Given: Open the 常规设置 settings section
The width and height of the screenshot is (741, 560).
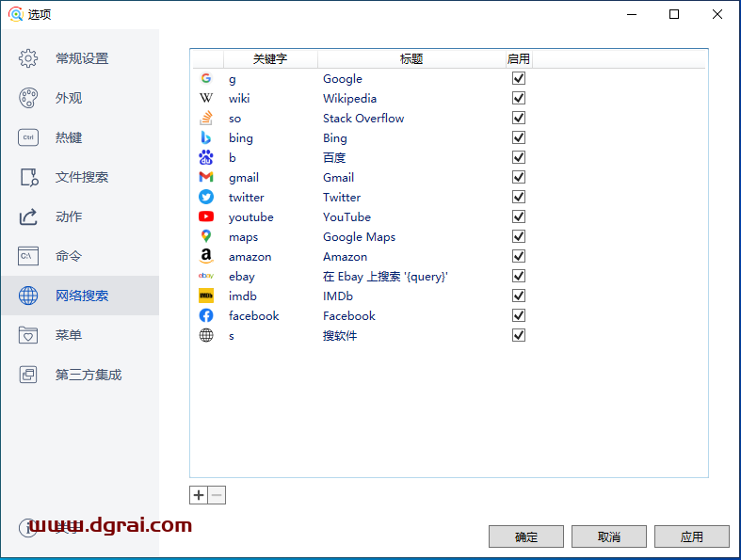Looking at the screenshot, I should 81,58.
